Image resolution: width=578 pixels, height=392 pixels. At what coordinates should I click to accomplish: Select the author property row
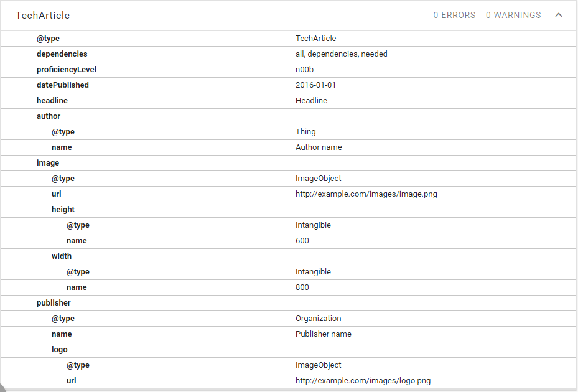(49, 116)
